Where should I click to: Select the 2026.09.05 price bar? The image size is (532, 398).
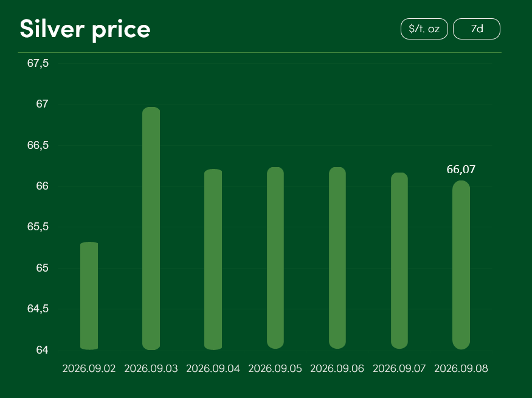(x=275, y=258)
